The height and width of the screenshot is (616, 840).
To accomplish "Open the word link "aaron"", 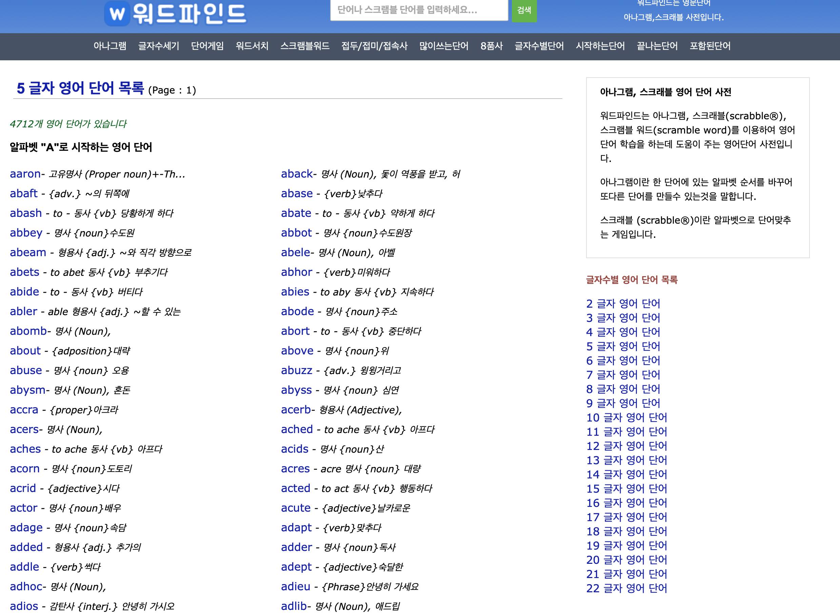I will (25, 174).
